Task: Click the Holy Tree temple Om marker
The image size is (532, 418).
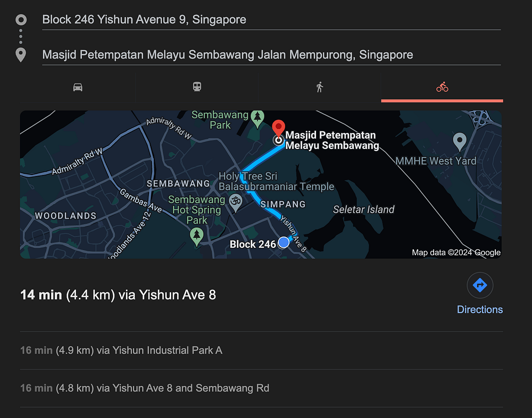Action: point(235,203)
